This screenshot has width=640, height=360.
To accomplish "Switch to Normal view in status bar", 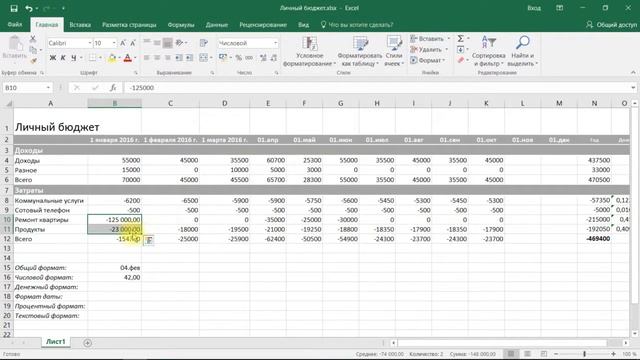I will (x=511, y=354).
